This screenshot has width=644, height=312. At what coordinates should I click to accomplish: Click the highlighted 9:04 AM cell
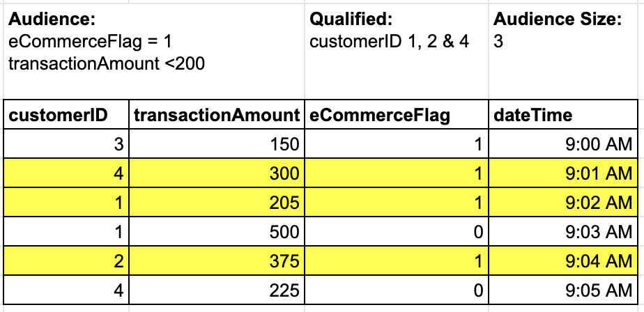[562, 260]
